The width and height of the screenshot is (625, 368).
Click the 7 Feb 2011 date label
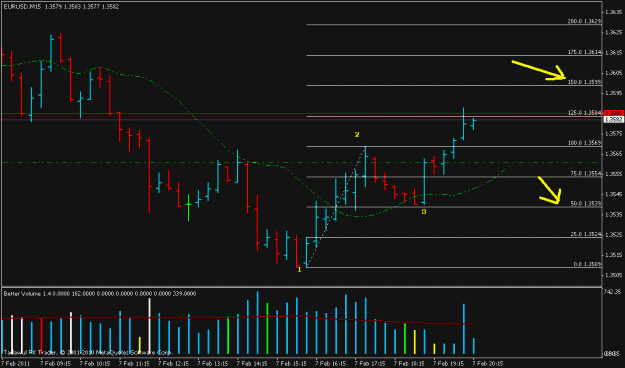click(x=15, y=364)
